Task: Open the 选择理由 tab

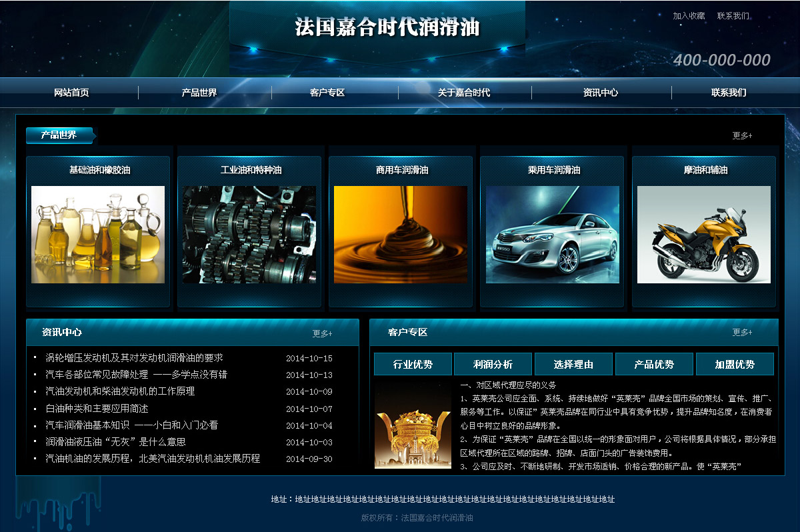Action: (573, 364)
